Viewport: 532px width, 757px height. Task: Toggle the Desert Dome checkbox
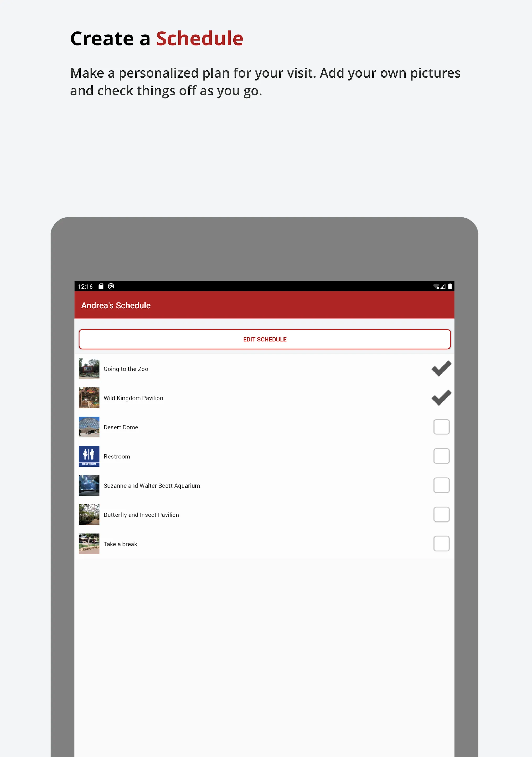[x=441, y=427]
